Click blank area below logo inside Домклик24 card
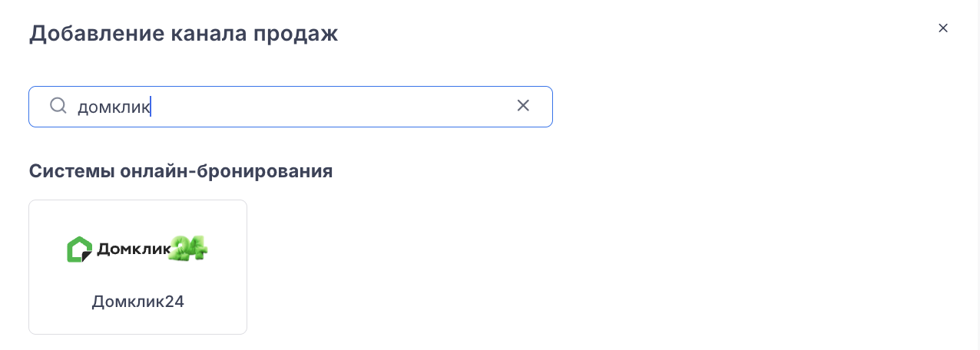 tap(137, 278)
